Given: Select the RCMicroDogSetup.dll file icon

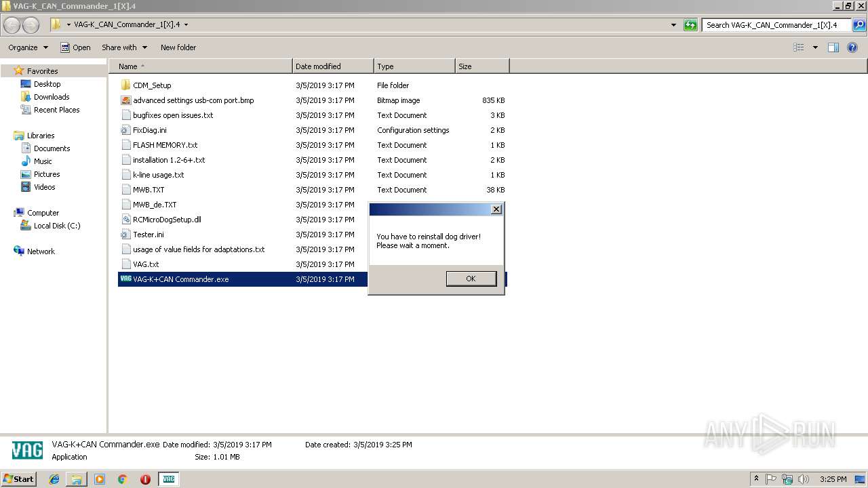Looking at the screenshot, I should pyautogui.click(x=125, y=220).
